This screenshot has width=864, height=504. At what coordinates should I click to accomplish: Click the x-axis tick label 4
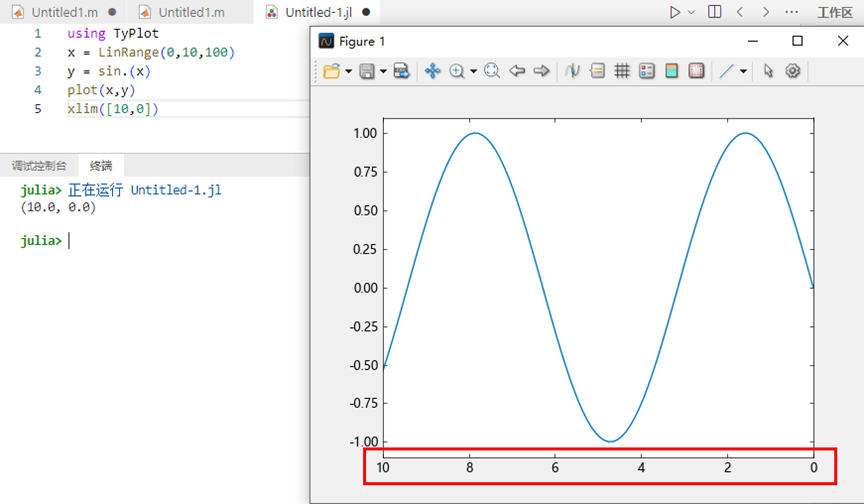click(x=641, y=468)
